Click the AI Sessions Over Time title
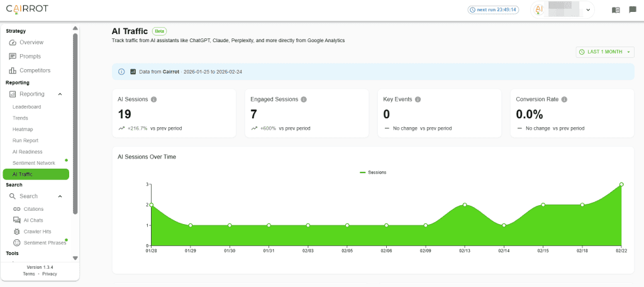This screenshot has height=287, width=644. pos(147,157)
